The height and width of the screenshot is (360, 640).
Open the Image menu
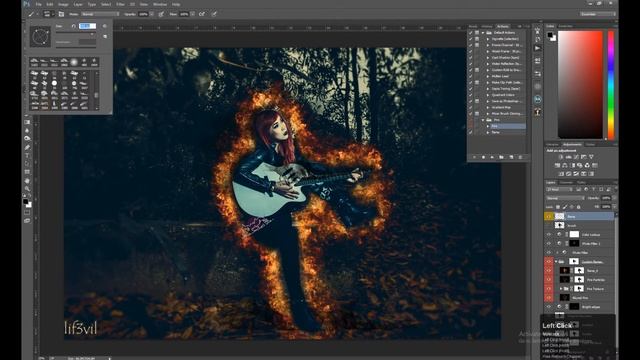(63, 4)
